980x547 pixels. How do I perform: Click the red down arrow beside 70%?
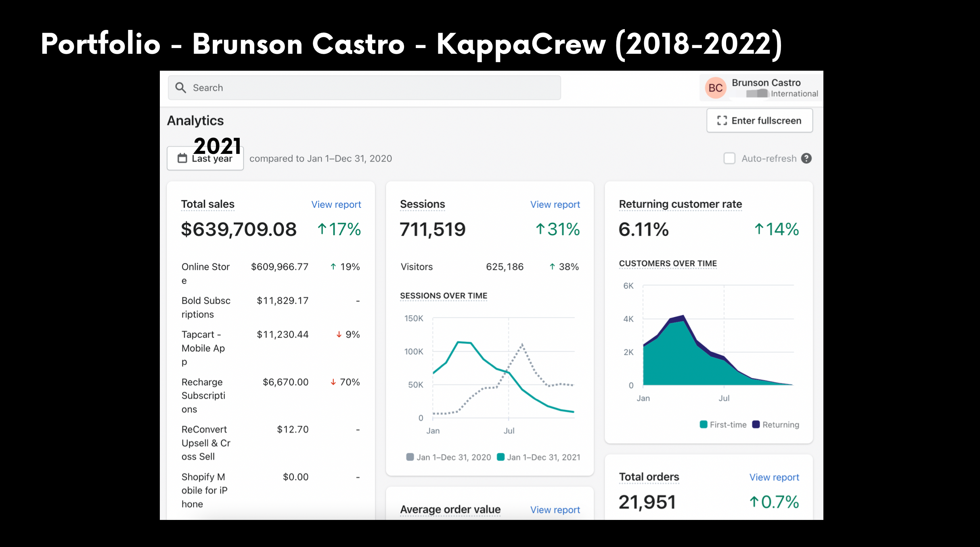[x=333, y=382]
